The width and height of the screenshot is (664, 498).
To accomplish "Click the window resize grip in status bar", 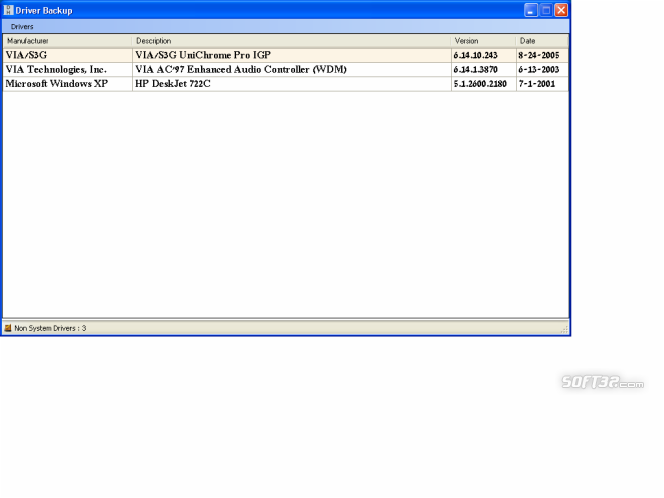I will pos(564,329).
